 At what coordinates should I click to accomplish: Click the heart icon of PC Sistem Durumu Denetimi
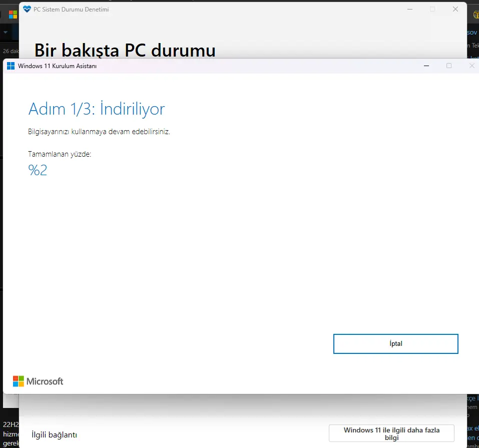(x=27, y=9)
